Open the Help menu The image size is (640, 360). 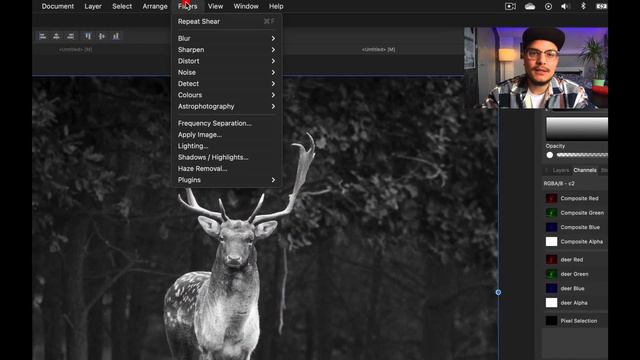276,6
